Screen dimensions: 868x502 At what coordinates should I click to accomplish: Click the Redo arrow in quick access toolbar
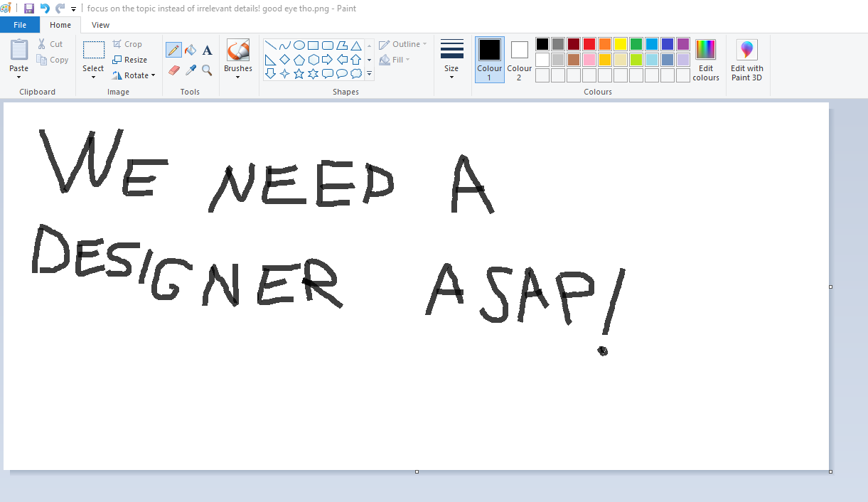point(60,9)
